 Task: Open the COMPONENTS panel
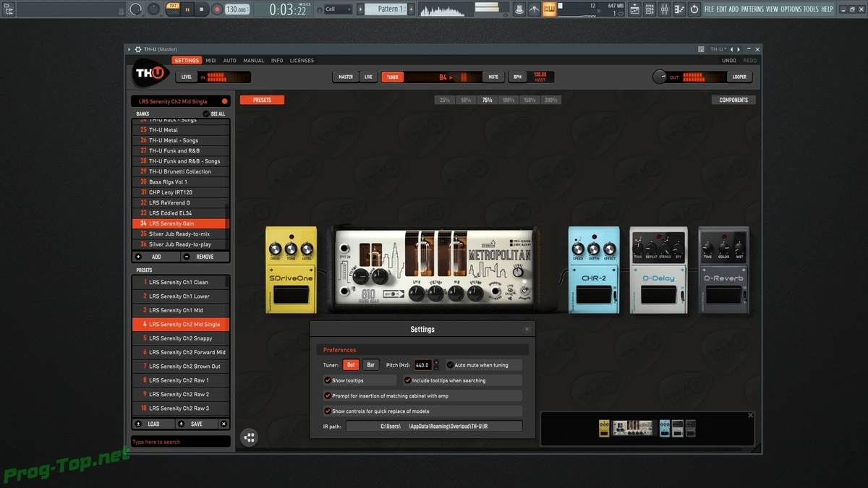click(733, 100)
